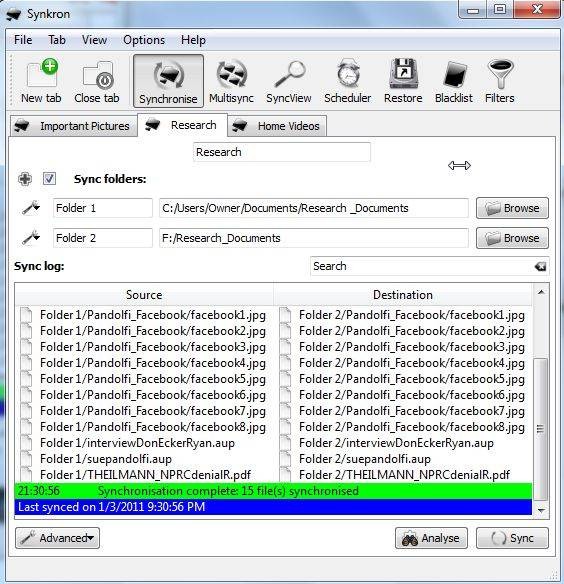Open the Filters tool
The width and height of the screenshot is (564, 584).
[x=500, y=81]
